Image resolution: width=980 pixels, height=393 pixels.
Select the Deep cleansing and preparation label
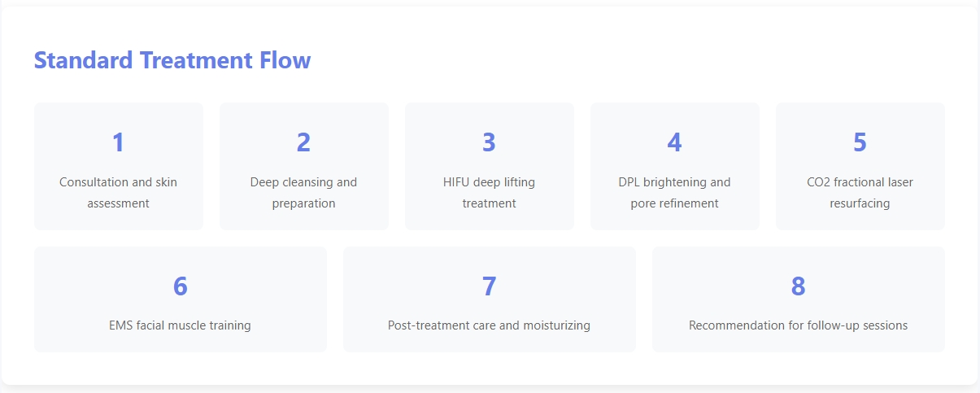point(303,193)
